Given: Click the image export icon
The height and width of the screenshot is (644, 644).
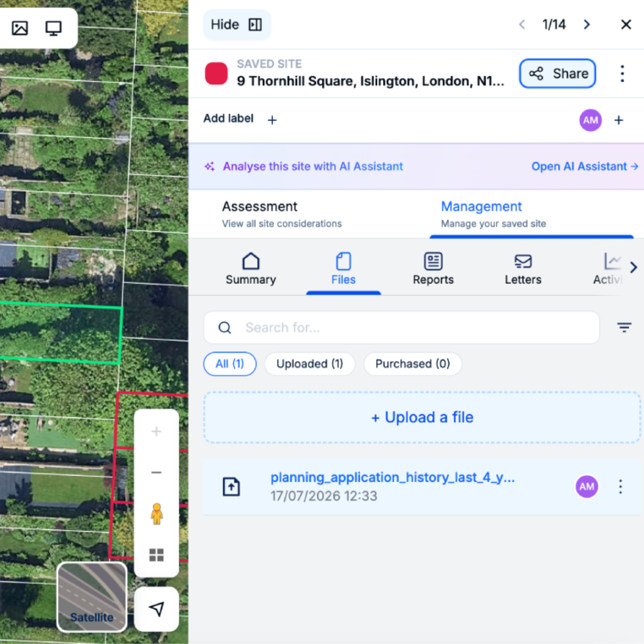Looking at the screenshot, I should [x=20, y=28].
